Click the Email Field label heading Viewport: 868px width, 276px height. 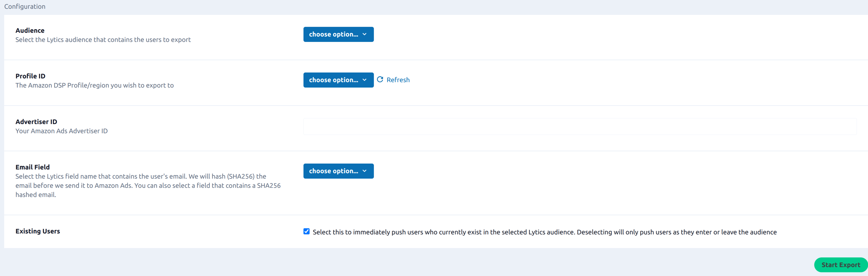click(x=33, y=167)
